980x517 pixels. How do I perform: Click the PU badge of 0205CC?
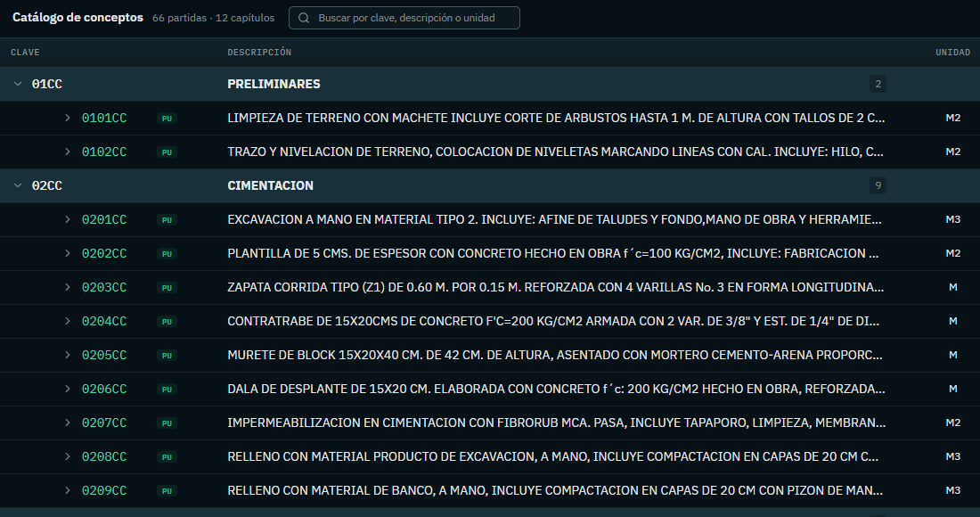click(x=167, y=355)
